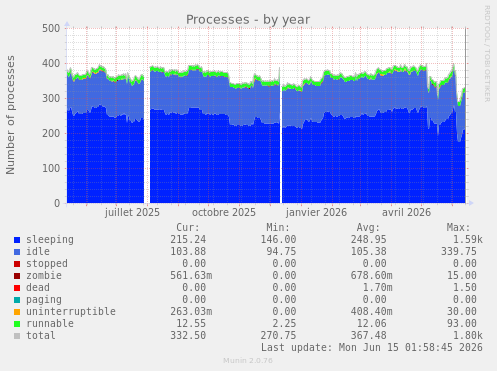Click idle max value 339.75
The height and width of the screenshot is (371, 497).
tap(459, 252)
